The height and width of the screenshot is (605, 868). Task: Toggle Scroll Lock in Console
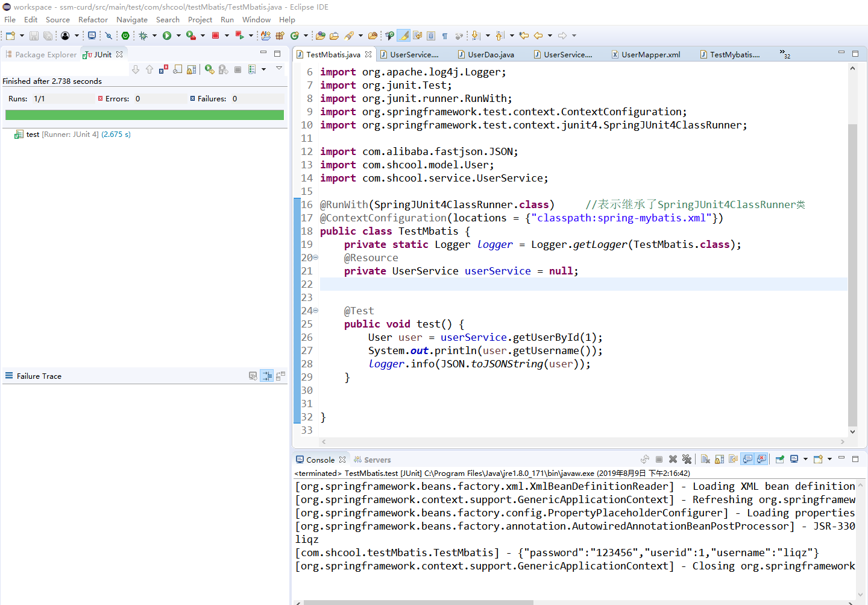719,460
